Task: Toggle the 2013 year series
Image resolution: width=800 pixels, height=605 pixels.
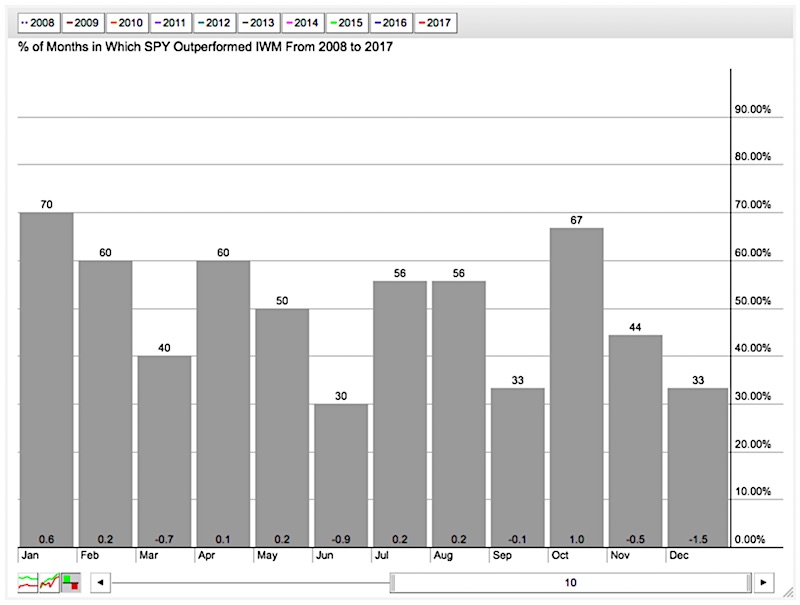Action: point(259,23)
